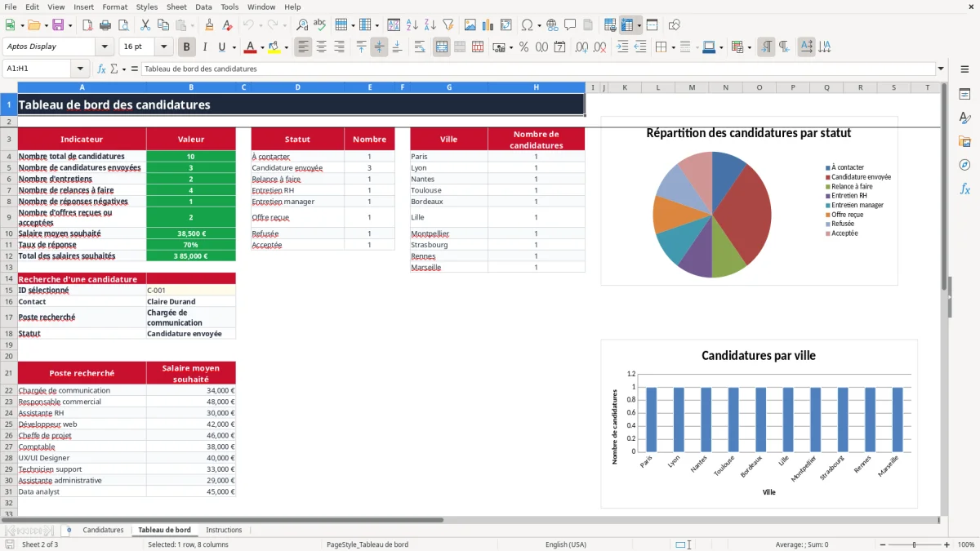Click the Save document icon

59,25
